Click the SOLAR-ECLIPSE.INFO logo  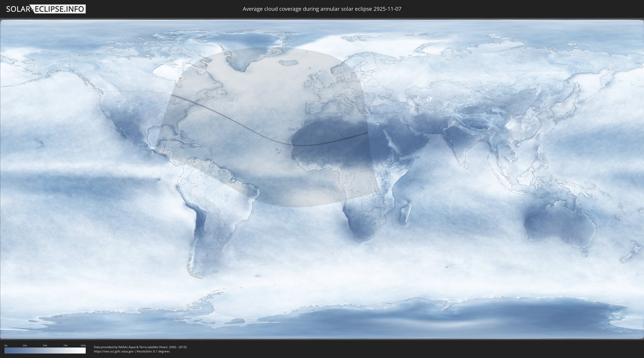46,9
